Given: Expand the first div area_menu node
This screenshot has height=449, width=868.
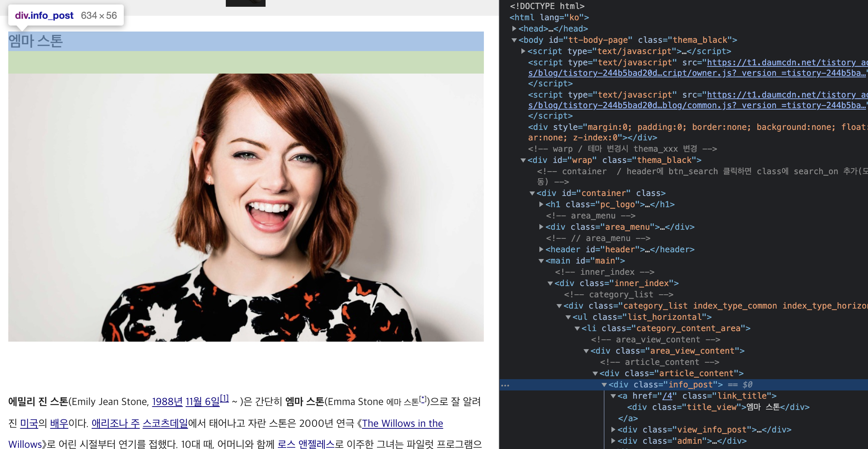Looking at the screenshot, I should [541, 227].
